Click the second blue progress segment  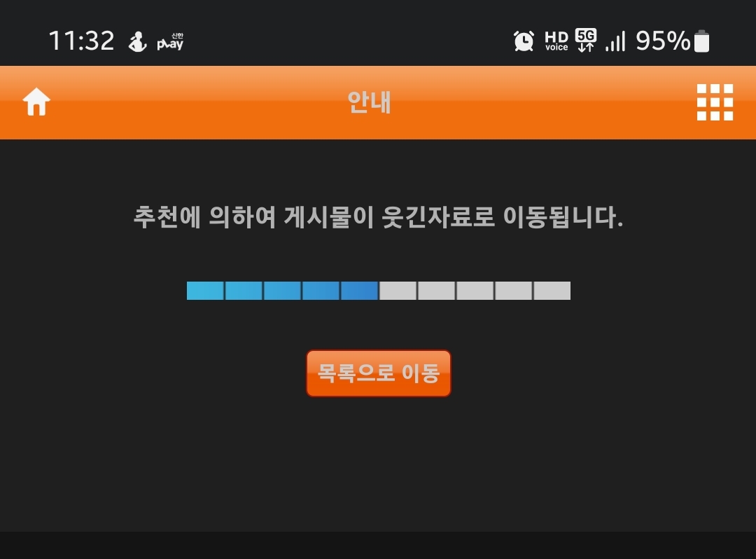pyautogui.click(x=244, y=291)
